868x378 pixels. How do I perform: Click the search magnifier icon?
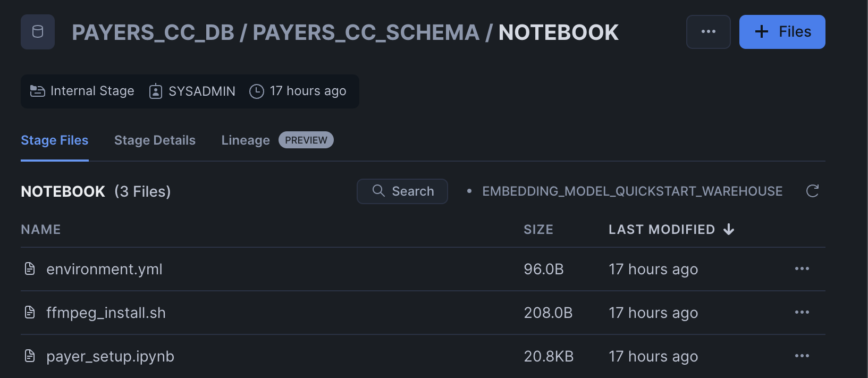coord(378,191)
